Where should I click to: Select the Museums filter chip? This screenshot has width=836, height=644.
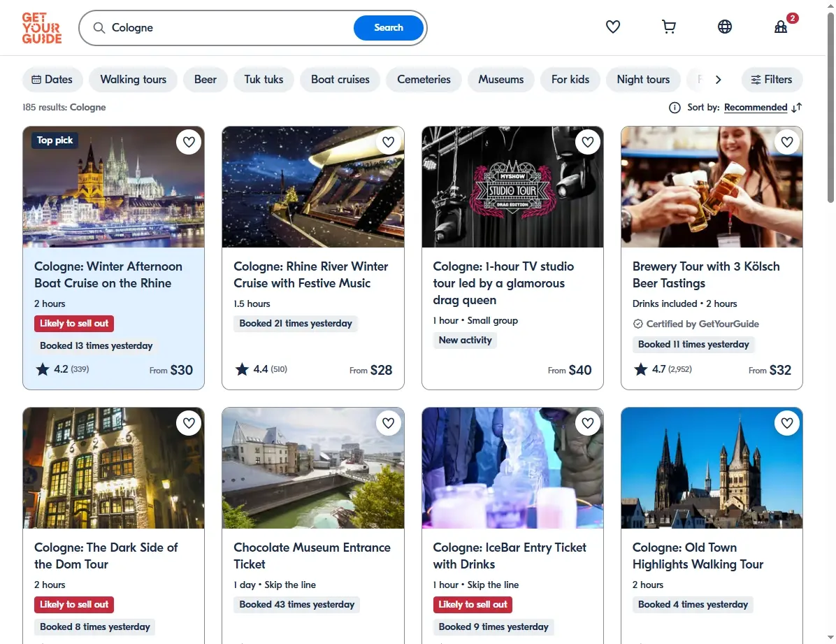(500, 80)
